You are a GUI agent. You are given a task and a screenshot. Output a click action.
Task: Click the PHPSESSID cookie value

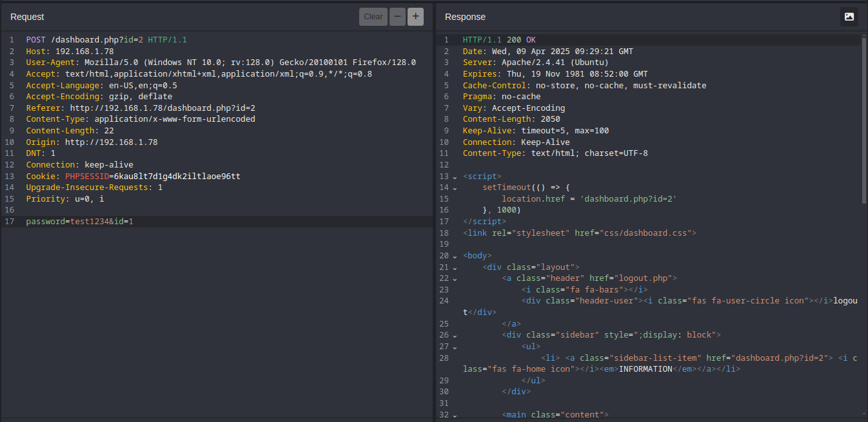coord(177,177)
